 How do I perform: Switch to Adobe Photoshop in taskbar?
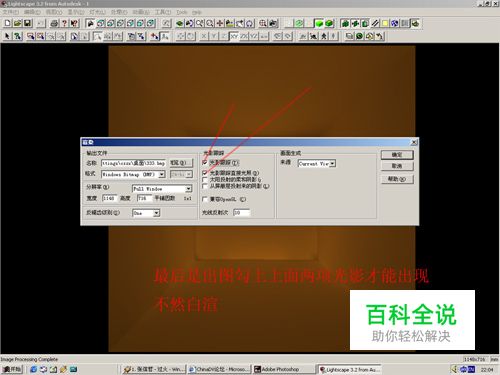[283, 369]
